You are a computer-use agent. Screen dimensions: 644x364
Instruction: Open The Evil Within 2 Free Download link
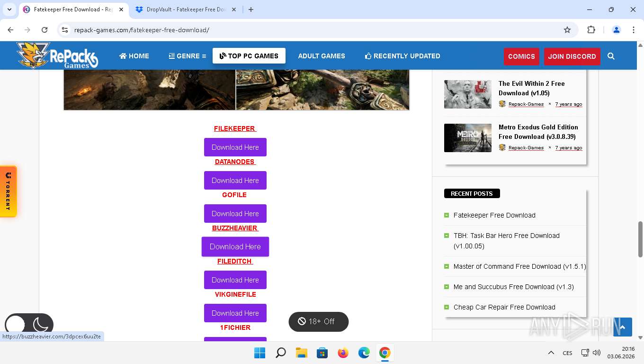click(532, 88)
